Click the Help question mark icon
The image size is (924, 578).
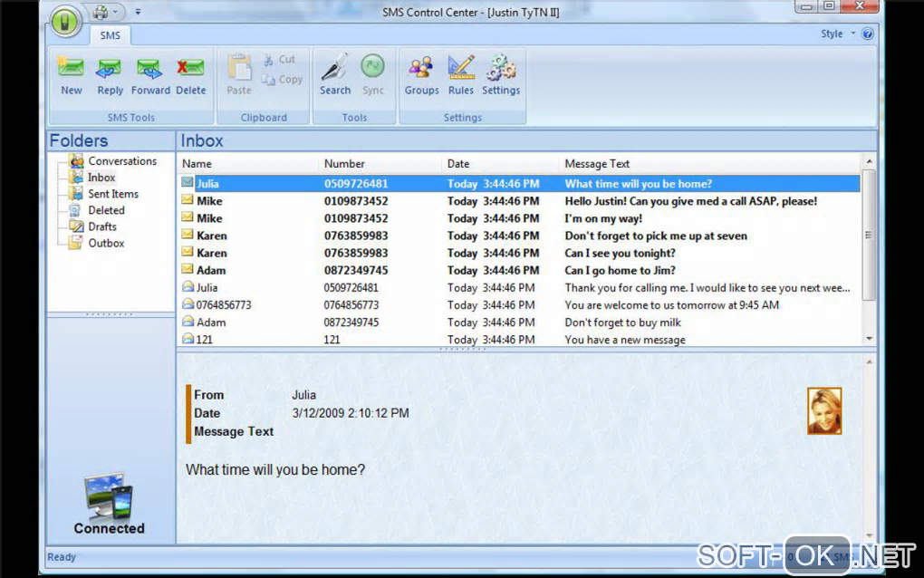tap(868, 34)
